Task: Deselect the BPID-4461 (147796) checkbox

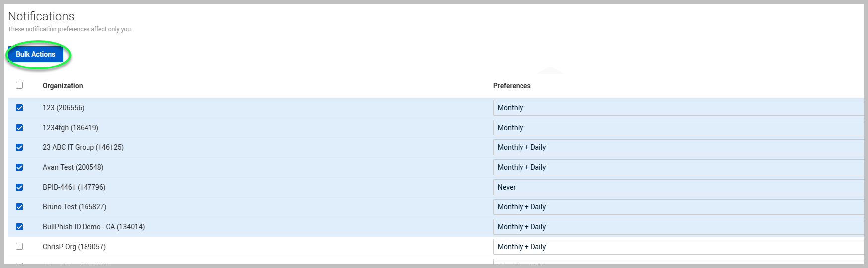Action: tap(19, 187)
